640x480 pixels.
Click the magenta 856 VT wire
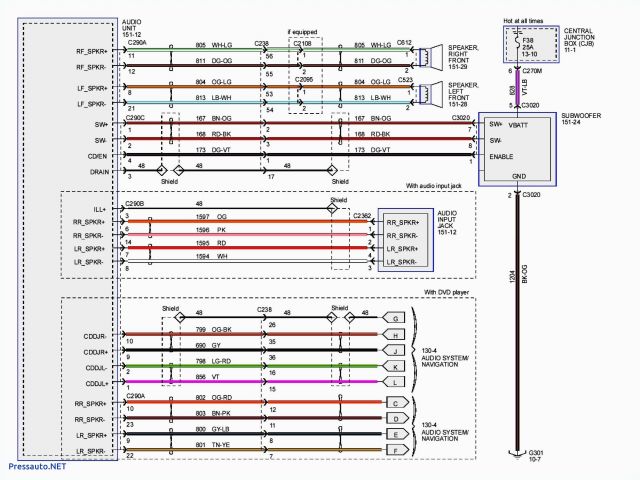[x=250, y=382]
